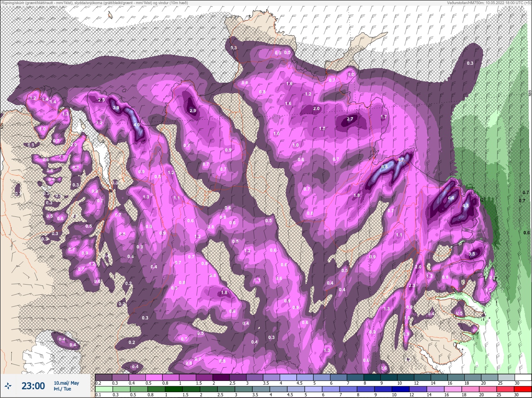Screen dimensions: 532x398
Task: Click the 2.9 precipitation value on the map
Action: pyautogui.click(x=193, y=111)
